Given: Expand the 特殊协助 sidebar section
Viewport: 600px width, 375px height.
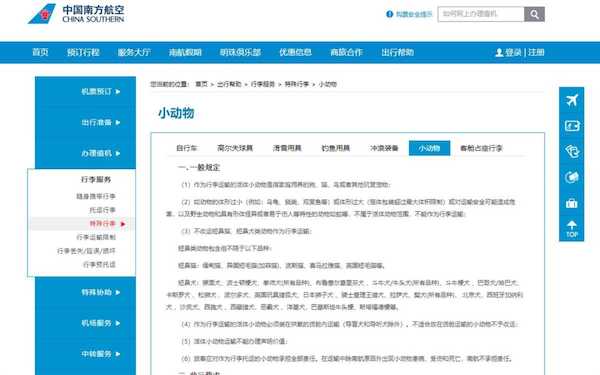Looking at the screenshot, I should pyautogui.click(x=85, y=292).
